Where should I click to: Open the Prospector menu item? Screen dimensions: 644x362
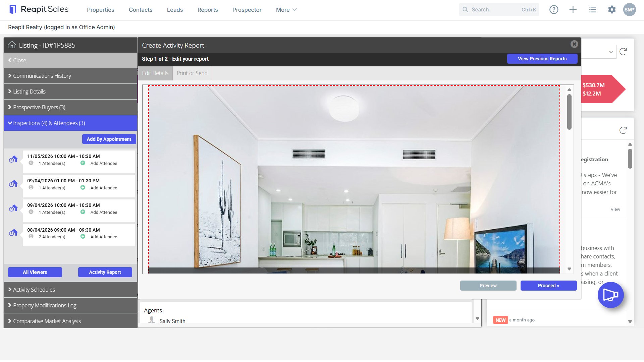pos(247,10)
